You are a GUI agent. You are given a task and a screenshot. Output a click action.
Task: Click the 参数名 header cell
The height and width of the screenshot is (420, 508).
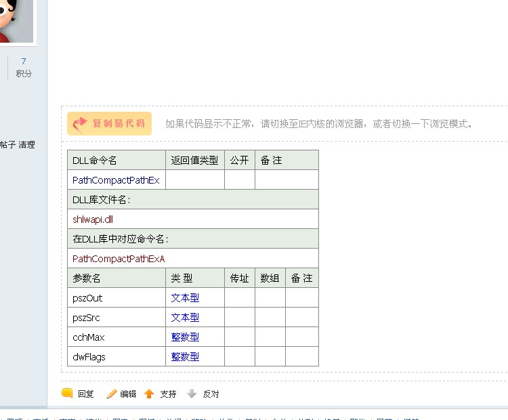(117, 278)
